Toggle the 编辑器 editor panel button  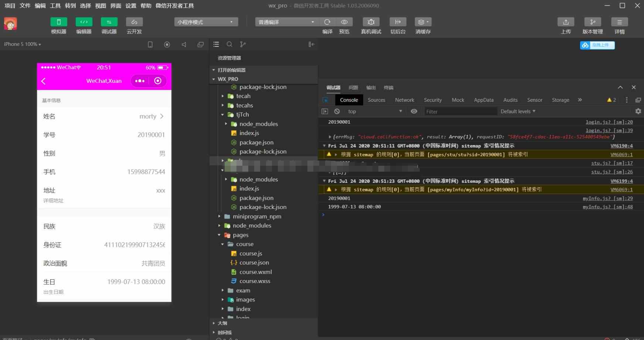coord(84,22)
